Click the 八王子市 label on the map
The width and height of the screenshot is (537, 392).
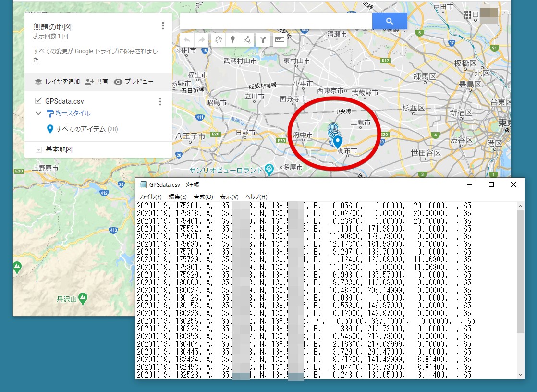pos(190,136)
